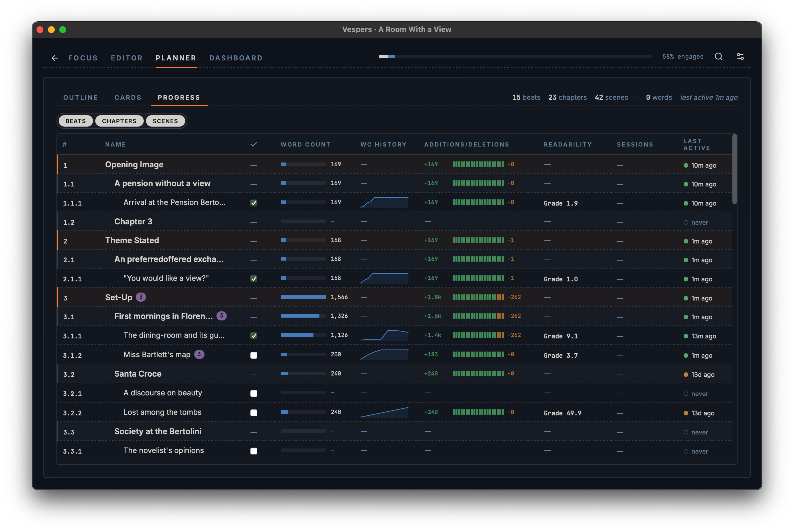Click the Grade 49.9 readability value
This screenshot has width=794, height=532.
[563, 413]
